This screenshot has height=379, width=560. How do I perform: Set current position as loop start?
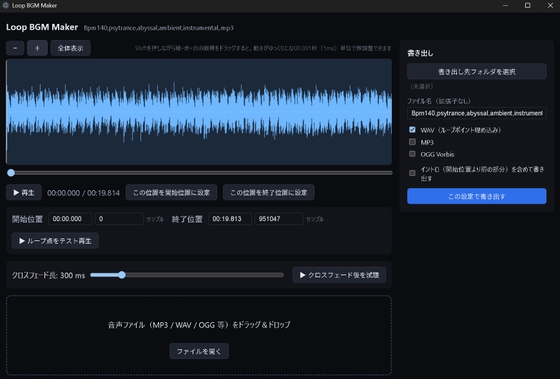[x=171, y=193]
